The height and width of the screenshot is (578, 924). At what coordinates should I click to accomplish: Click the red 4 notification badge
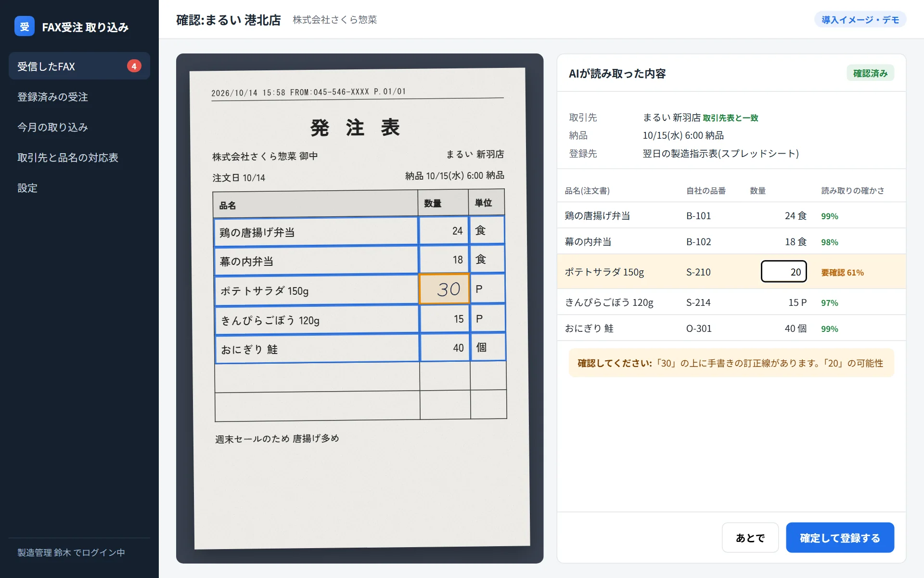134,66
